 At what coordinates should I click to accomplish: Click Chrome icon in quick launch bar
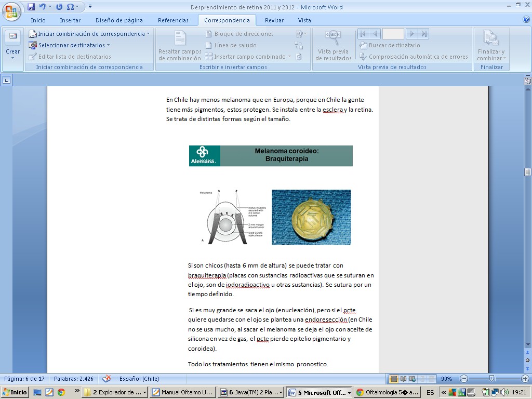(61, 392)
